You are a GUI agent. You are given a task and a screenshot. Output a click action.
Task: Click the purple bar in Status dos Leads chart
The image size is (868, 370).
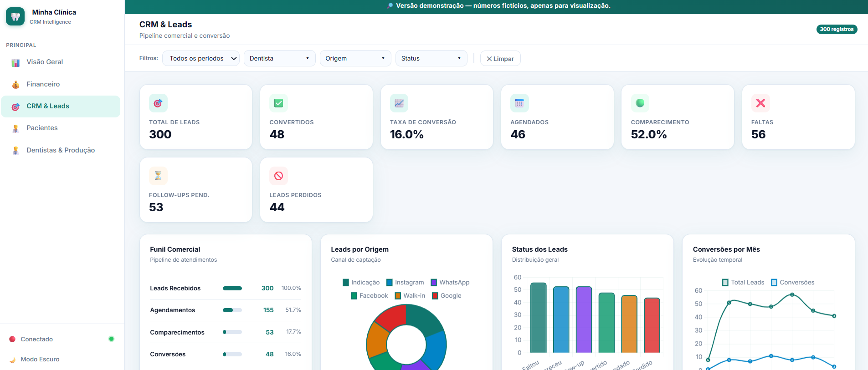(x=584, y=319)
